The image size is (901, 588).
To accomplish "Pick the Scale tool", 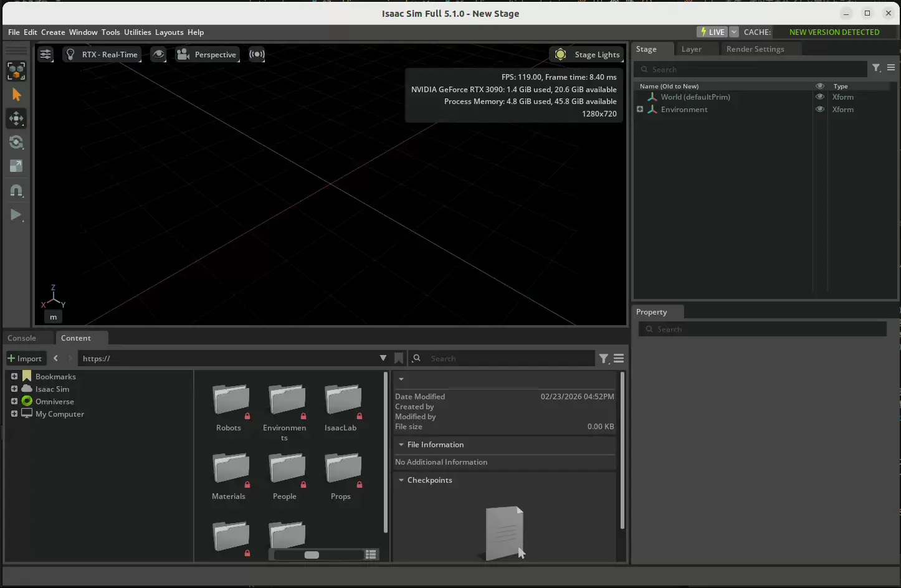I will point(16,166).
